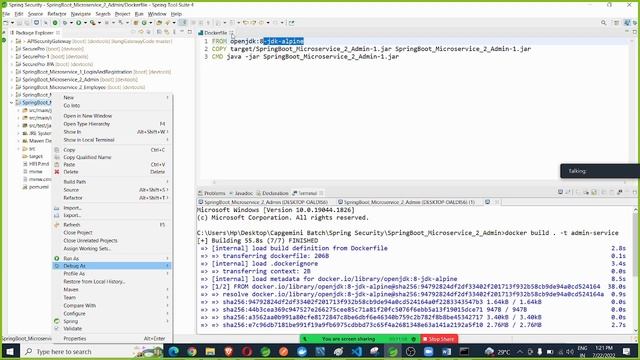Click the COPY line in Dockerfile editor
Viewport: 640px width, 360px height.
[371, 49]
